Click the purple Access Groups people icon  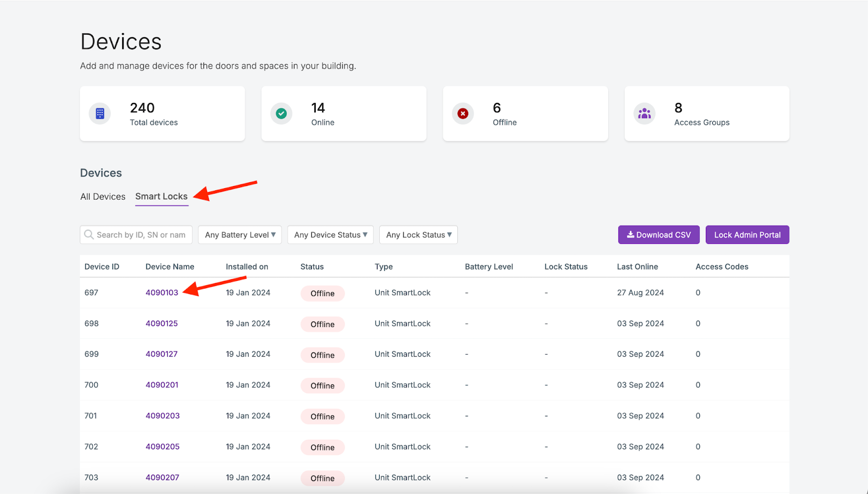(x=644, y=114)
